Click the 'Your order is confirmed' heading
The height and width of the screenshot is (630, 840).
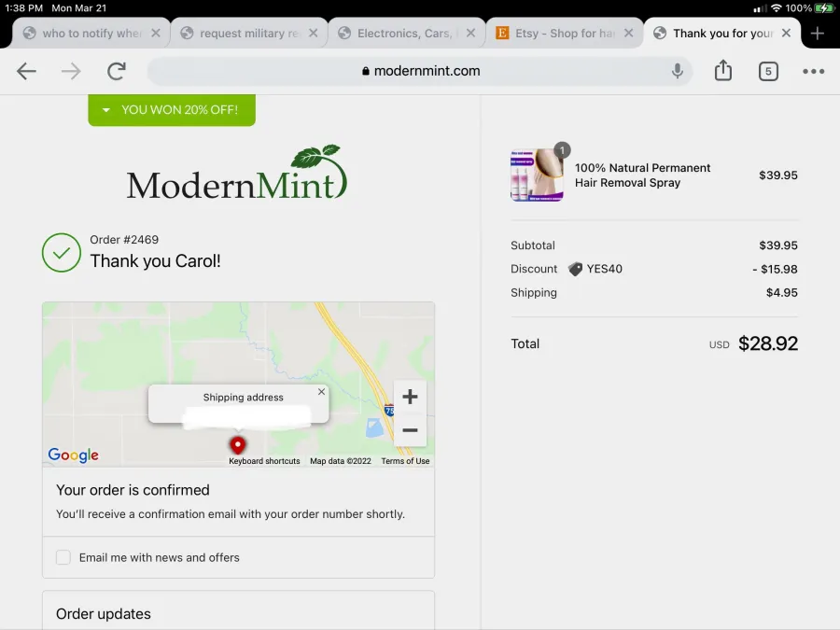133,490
